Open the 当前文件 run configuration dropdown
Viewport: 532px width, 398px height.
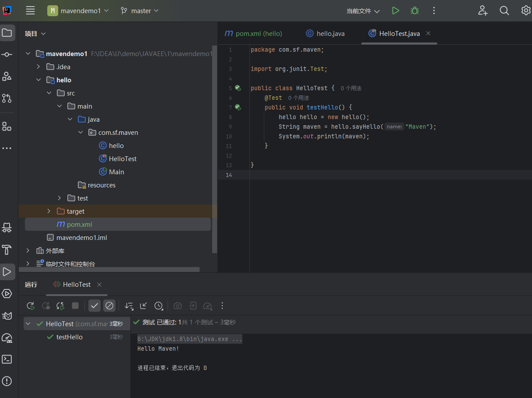click(363, 11)
